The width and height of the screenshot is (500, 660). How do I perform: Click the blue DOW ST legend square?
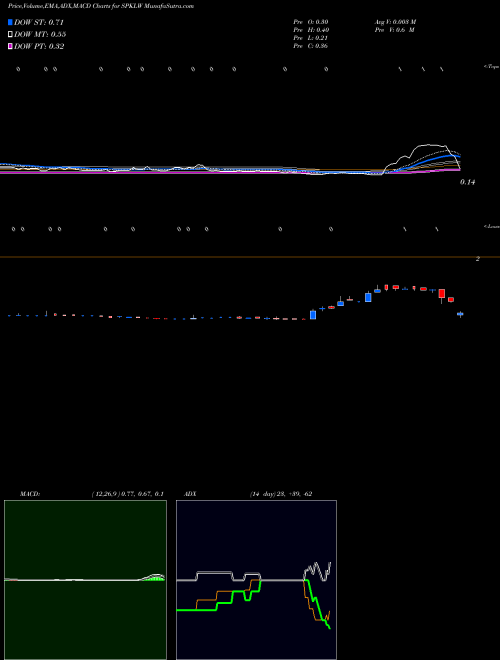(10, 22)
